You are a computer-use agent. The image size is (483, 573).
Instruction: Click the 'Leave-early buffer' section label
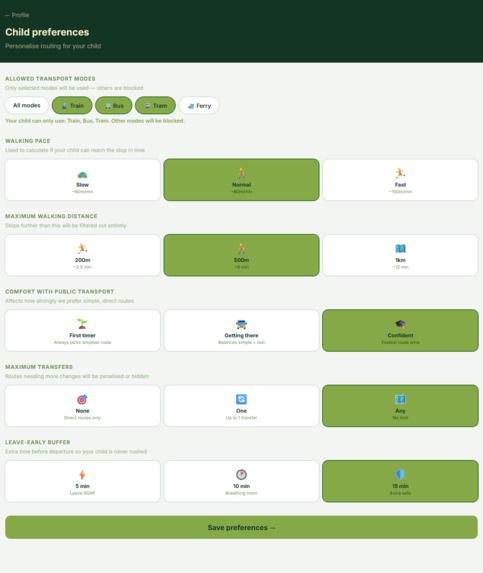click(x=38, y=442)
